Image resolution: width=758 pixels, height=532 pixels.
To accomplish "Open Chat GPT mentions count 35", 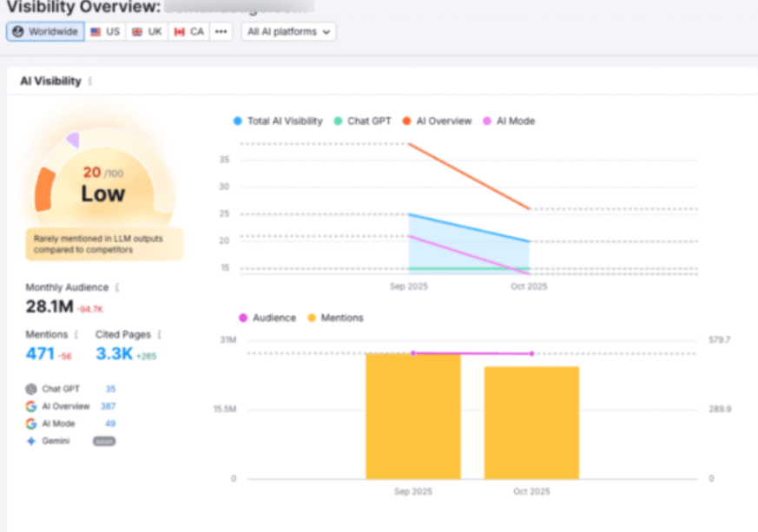I will pyautogui.click(x=110, y=389).
